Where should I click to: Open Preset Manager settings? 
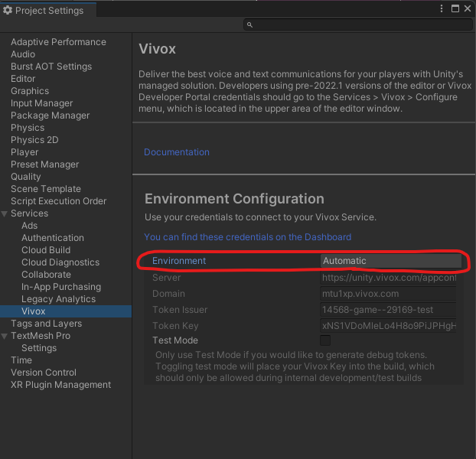[45, 164]
